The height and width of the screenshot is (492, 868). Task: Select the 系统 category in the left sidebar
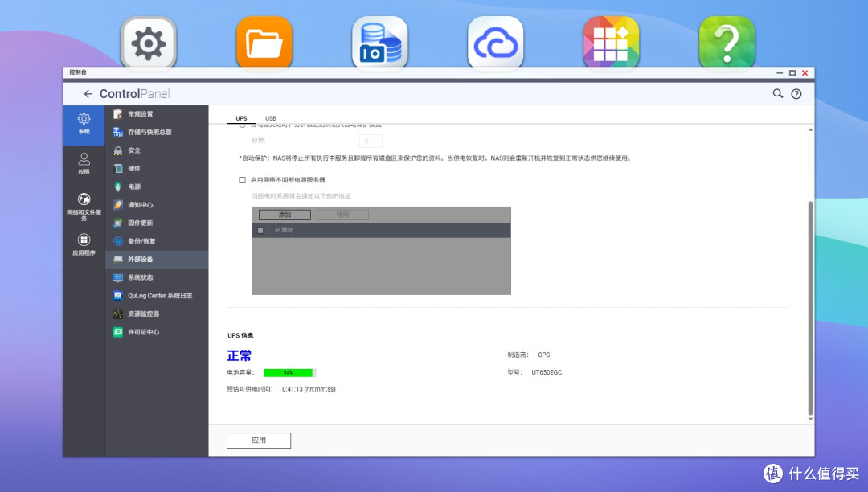click(84, 124)
